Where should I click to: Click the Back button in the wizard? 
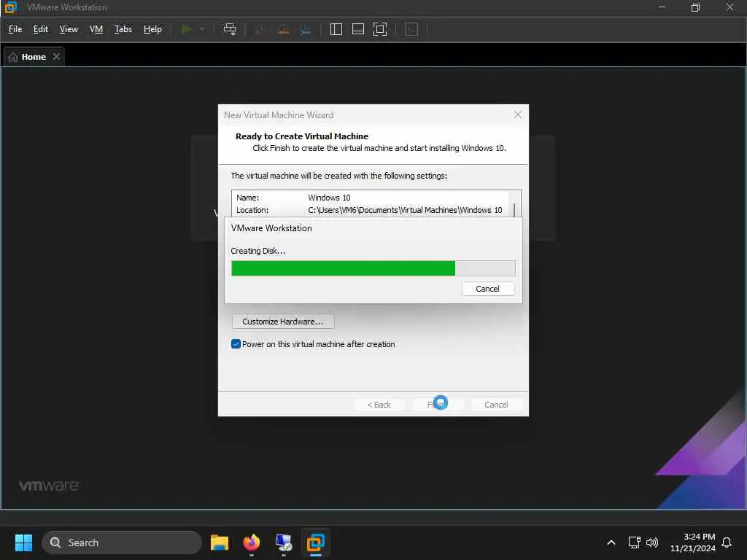click(379, 404)
